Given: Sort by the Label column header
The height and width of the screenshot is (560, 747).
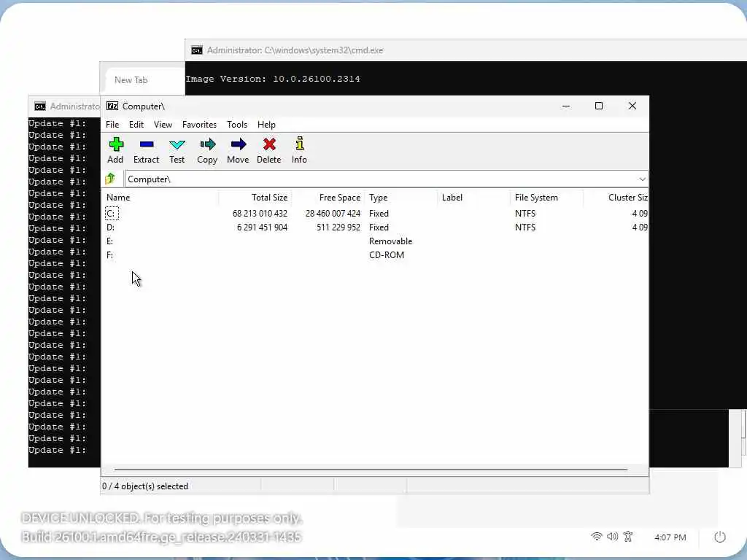Looking at the screenshot, I should (x=474, y=197).
